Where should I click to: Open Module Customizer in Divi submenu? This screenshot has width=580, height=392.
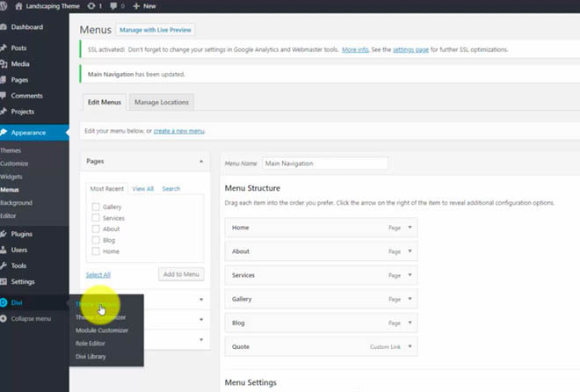102,330
